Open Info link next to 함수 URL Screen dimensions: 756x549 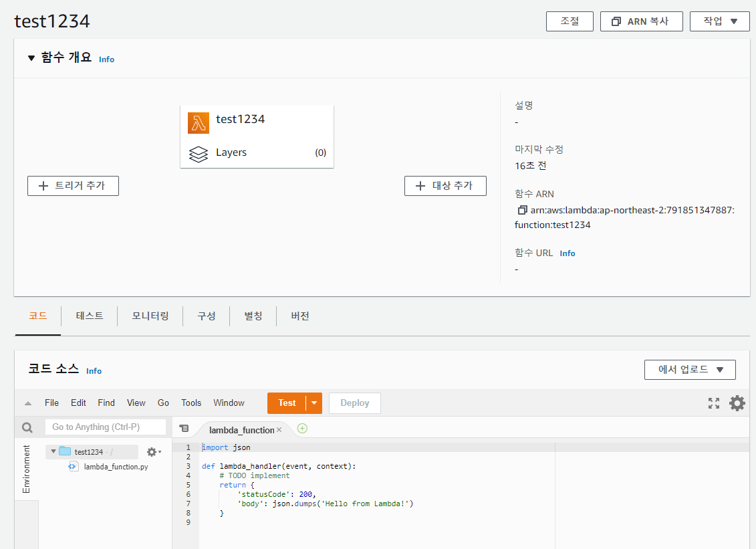pos(568,253)
